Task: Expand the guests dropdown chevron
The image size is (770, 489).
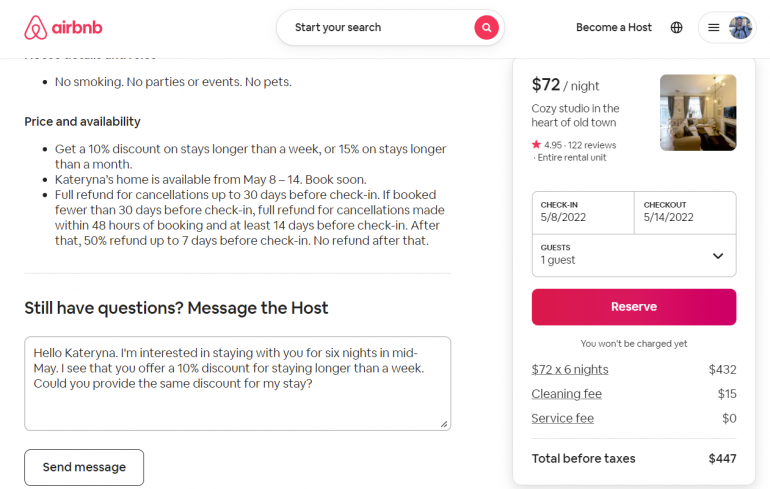Action: click(x=717, y=256)
